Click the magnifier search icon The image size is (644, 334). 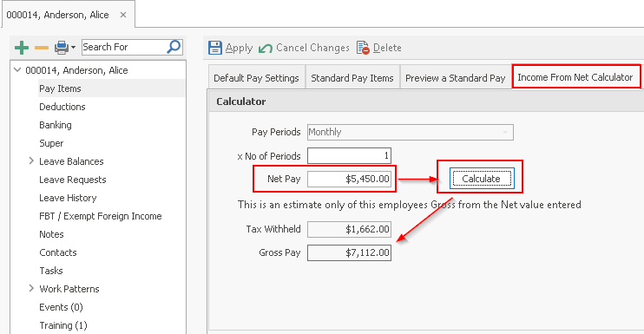click(x=174, y=47)
